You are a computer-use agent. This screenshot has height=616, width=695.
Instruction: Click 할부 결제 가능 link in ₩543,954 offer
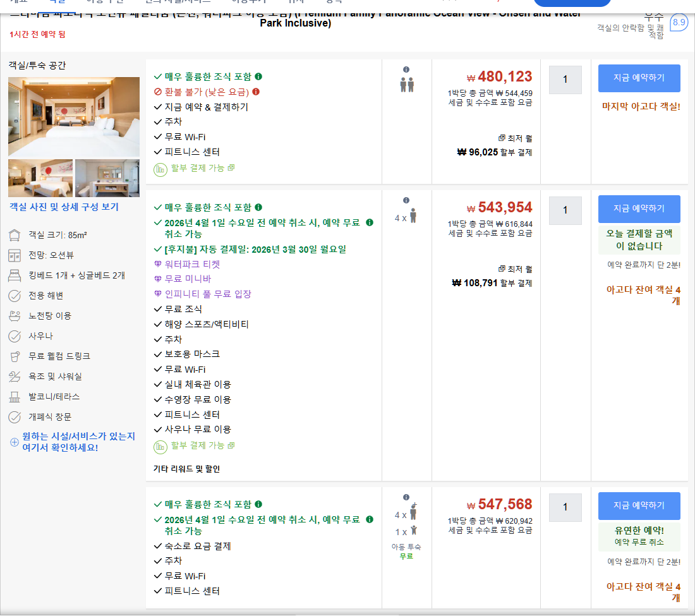point(203,445)
